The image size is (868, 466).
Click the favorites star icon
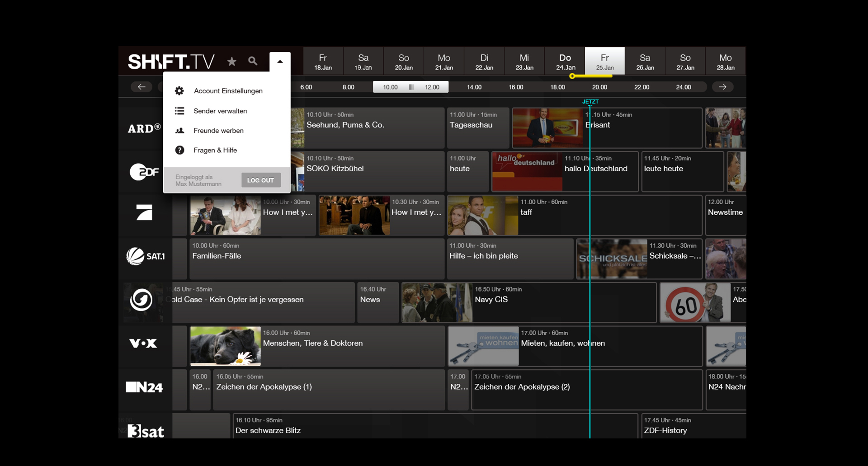click(231, 61)
